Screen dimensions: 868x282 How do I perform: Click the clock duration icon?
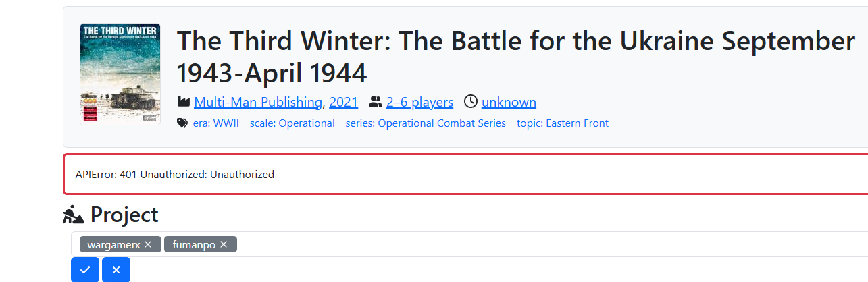471,102
